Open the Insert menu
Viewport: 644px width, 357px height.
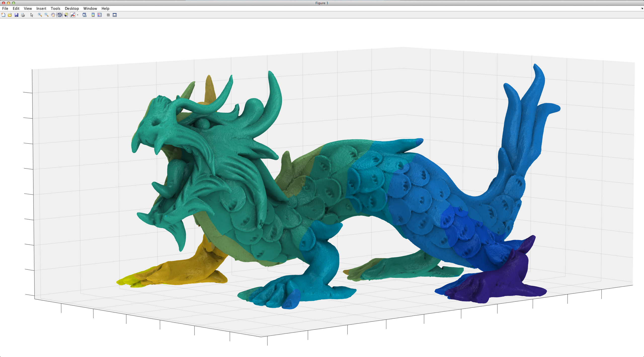point(41,8)
